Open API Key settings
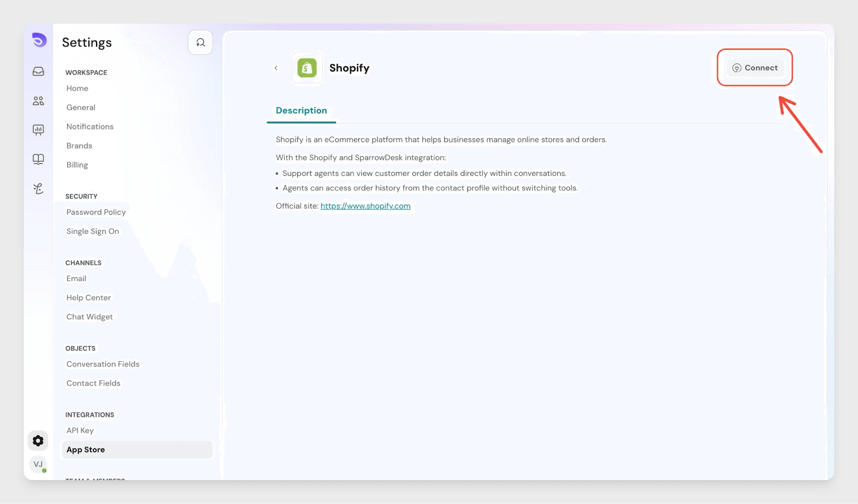This screenshot has height=504, width=858. tap(80, 431)
